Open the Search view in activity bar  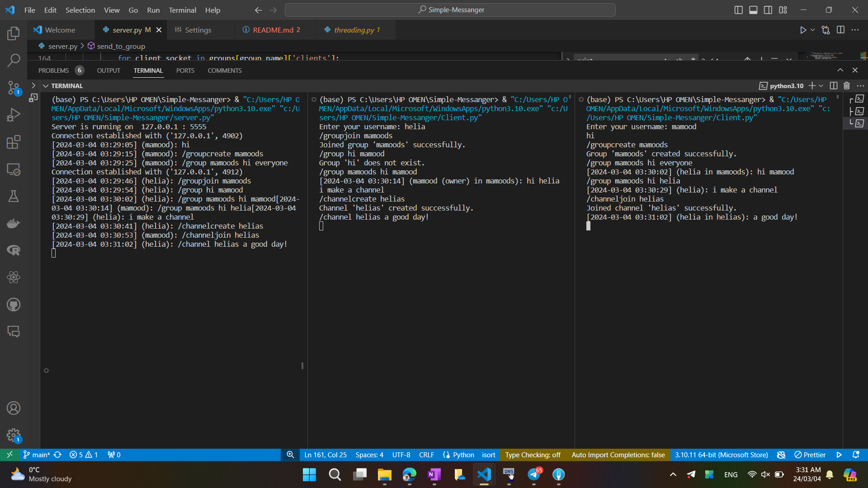pyautogui.click(x=14, y=60)
